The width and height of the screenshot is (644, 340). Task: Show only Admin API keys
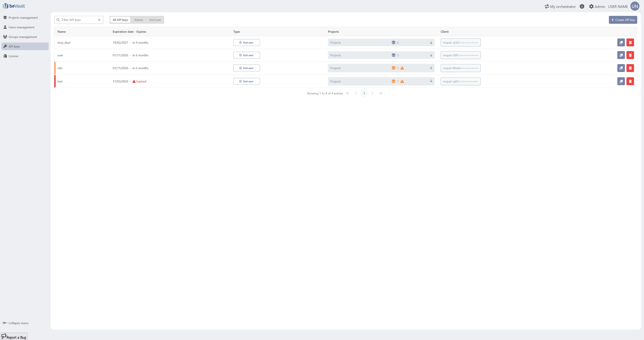click(x=138, y=20)
